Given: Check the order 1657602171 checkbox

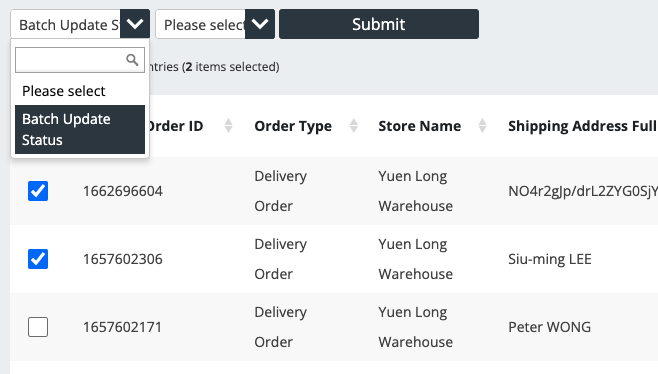Looking at the screenshot, I should click(38, 327).
